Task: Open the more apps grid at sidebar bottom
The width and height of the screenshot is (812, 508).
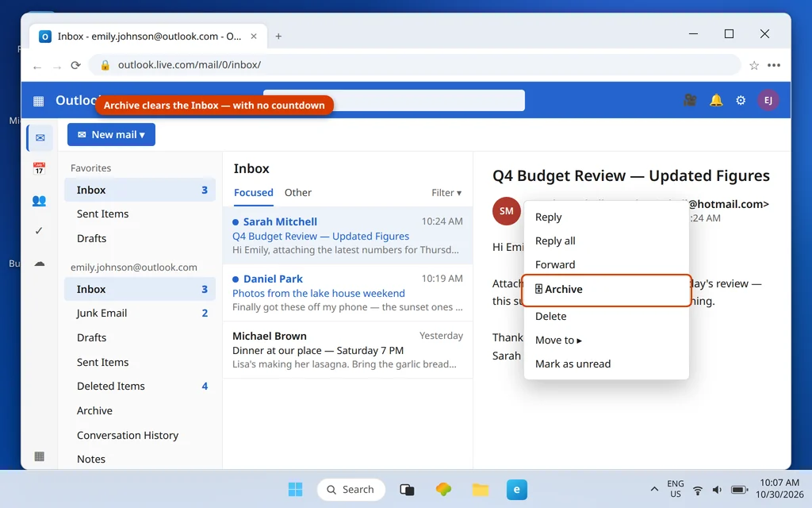Action: tap(40, 456)
